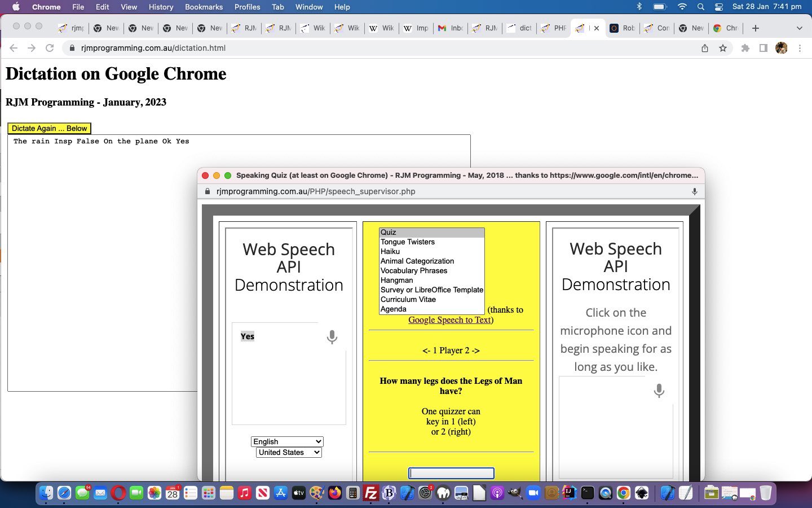The width and height of the screenshot is (812, 508).
Task: Click the quiz answer input field
Action: [x=451, y=474]
